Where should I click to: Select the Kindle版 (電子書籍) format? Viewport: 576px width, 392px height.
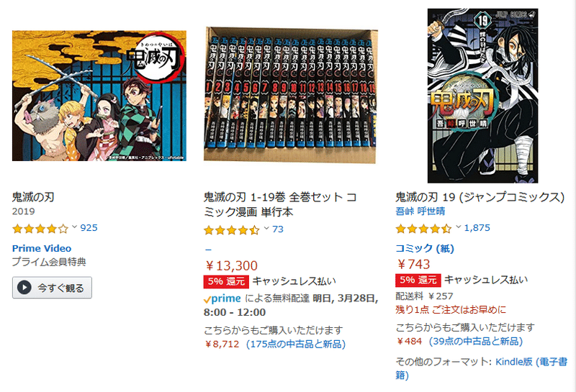481,368
